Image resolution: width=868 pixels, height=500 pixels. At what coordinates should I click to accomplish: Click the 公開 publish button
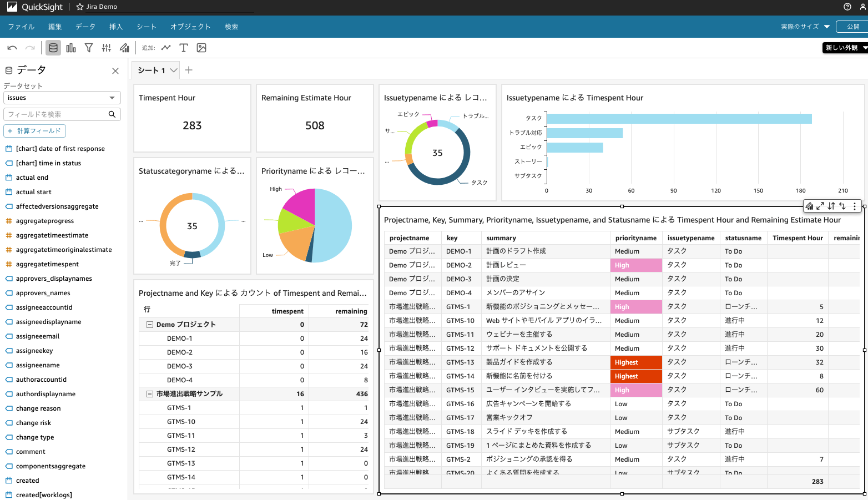(x=853, y=27)
